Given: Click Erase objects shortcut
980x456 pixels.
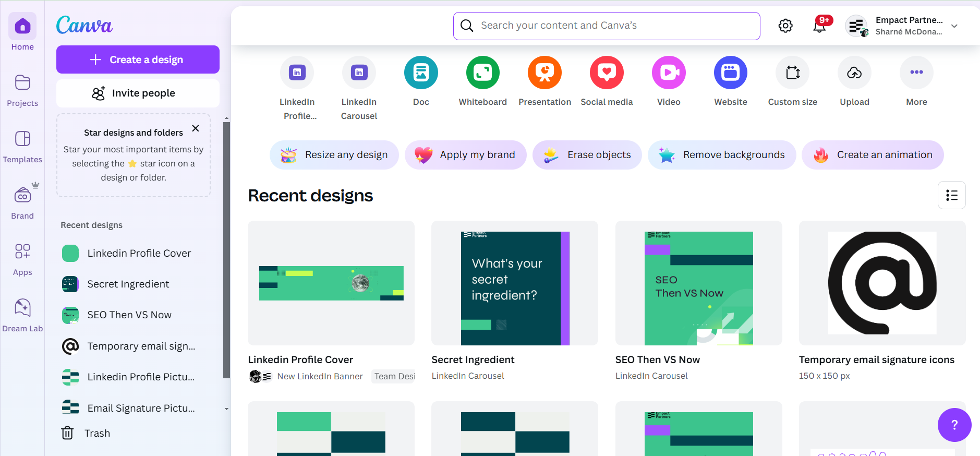Looking at the screenshot, I should (587, 155).
